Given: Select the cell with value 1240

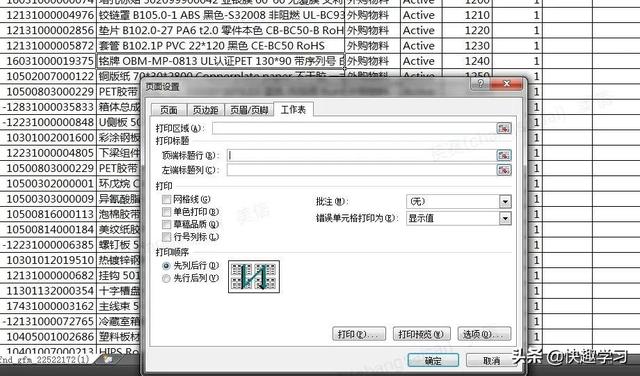Looking at the screenshot, I should [x=467, y=61].
